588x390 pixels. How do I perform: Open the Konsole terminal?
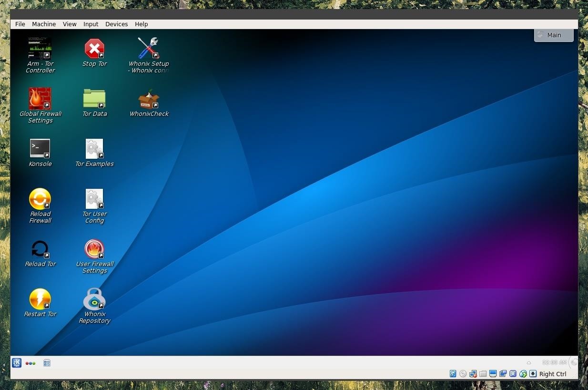point(40,149)
